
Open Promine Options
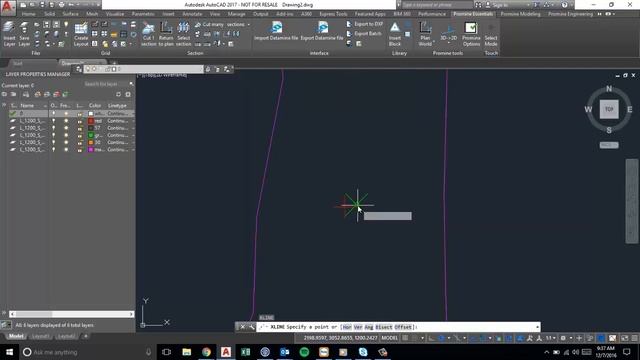471,33
